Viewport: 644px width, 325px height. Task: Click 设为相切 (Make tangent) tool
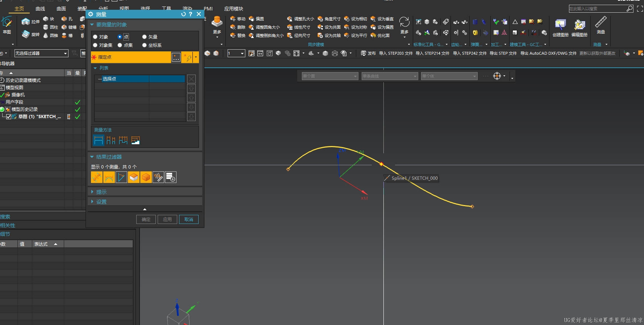(356, 19)
